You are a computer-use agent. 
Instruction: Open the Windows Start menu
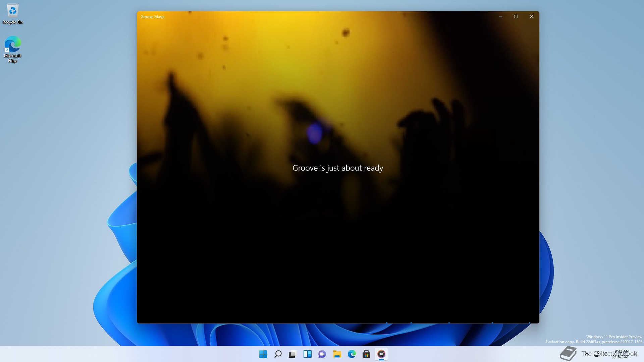[x=263, y=354]
